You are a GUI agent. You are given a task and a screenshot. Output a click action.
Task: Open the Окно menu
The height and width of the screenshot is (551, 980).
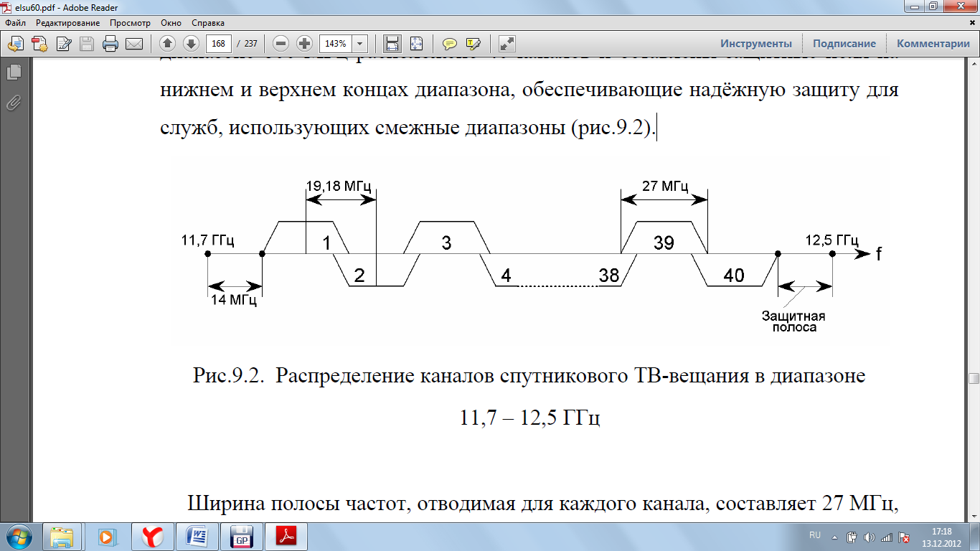point(171,23)
